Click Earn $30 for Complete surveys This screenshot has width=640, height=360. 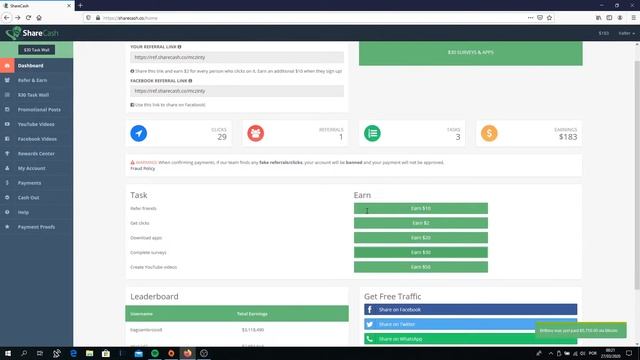point(420,252)
